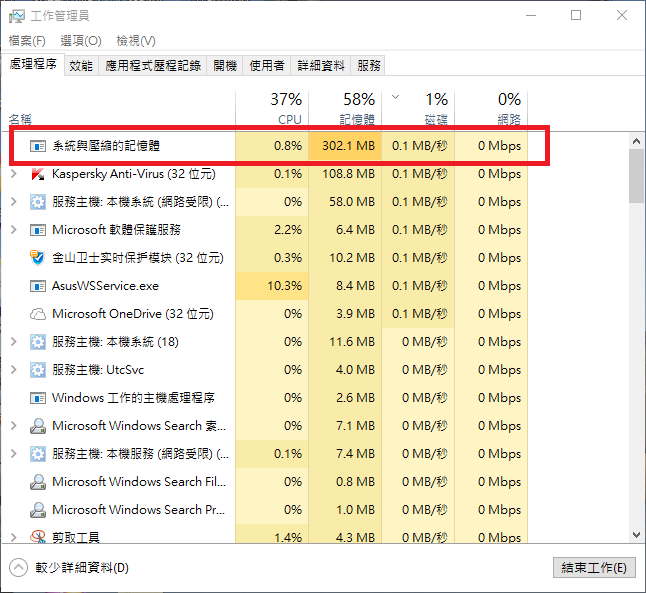646x593 pixels.
Task: Switch to the 應用程式歷程記錄 tab
Action: [153, 66]
